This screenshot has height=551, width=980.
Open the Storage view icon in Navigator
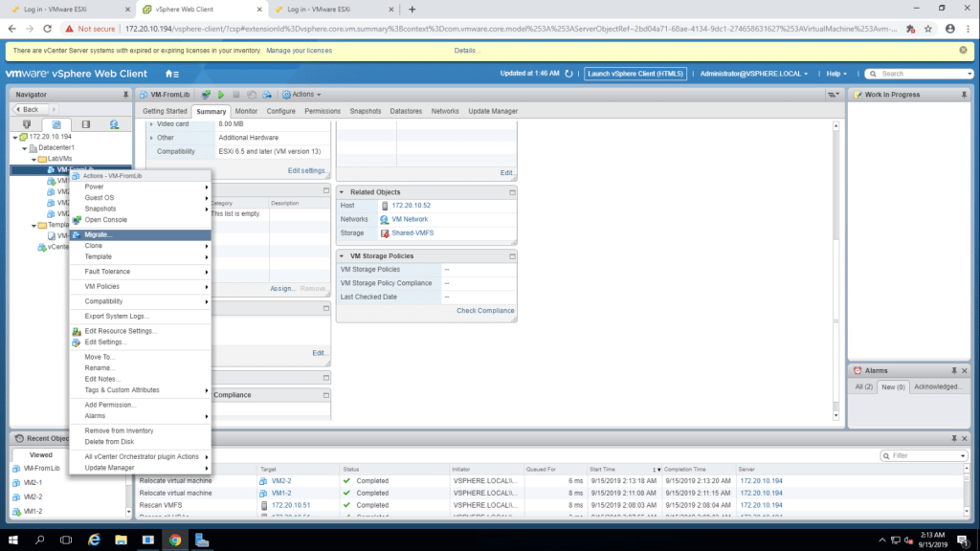tap(85, 124)
